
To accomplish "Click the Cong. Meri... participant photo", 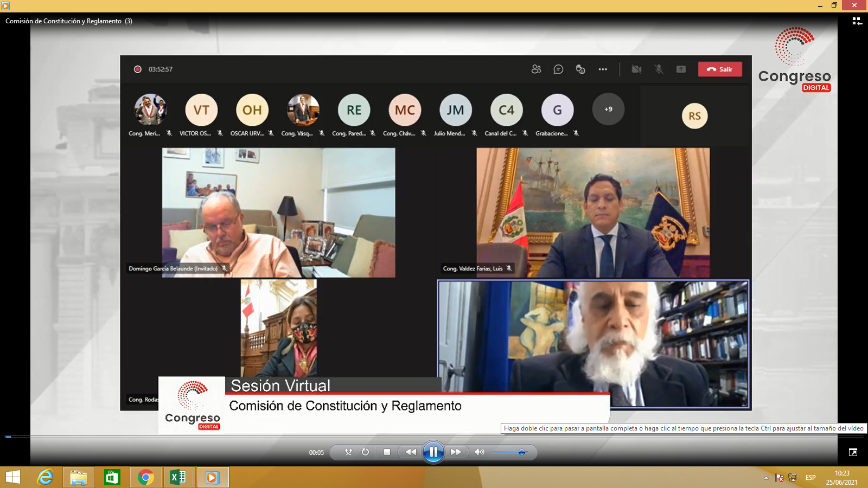I will coord(151,110).
